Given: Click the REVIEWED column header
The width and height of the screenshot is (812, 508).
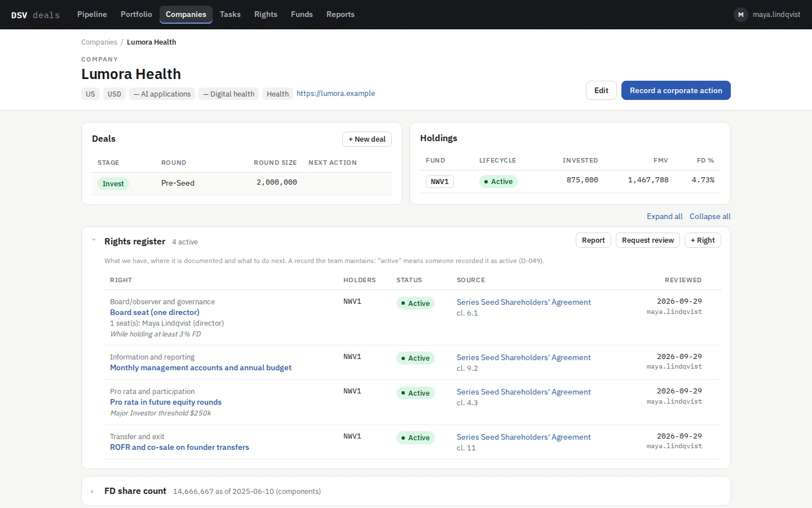Looking at the screenshot, I should tap(683, 280).
